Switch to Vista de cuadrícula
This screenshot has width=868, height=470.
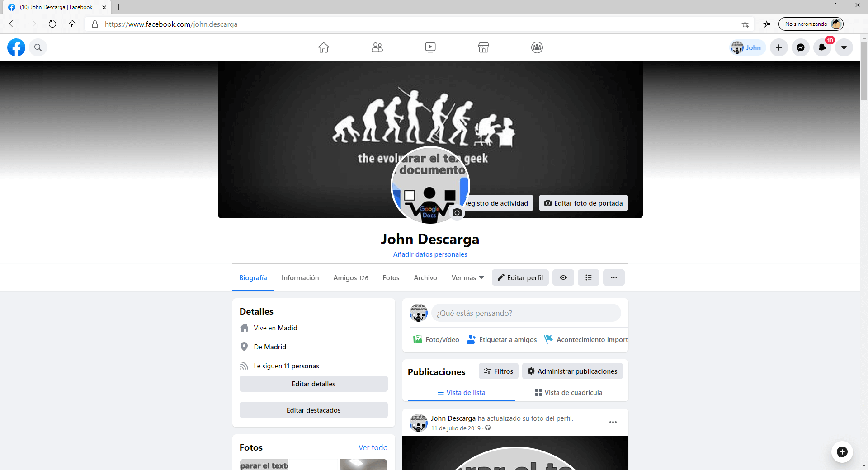click(569, 392)
